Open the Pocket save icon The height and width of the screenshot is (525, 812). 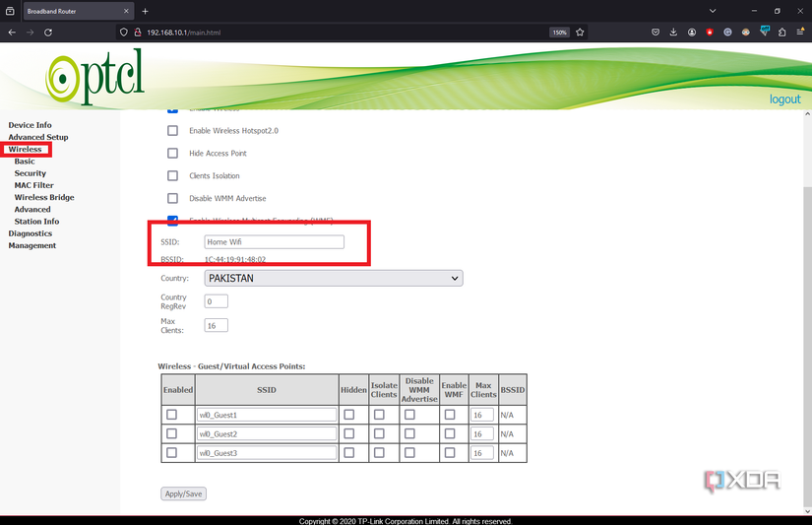656,33
